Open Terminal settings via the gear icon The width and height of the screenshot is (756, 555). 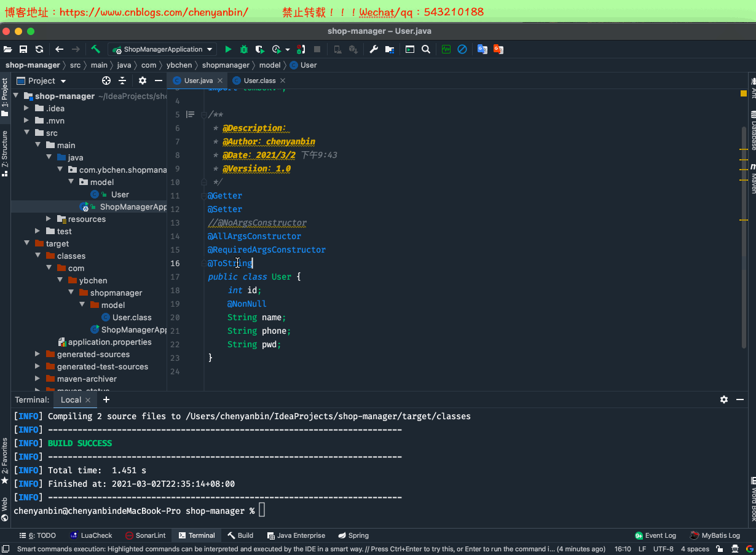click(724, 400)
